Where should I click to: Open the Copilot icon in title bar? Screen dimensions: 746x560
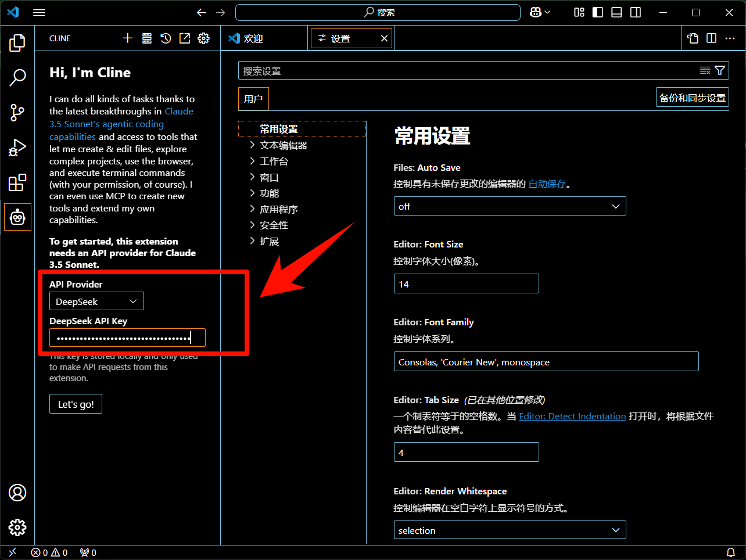pos(540,12)
